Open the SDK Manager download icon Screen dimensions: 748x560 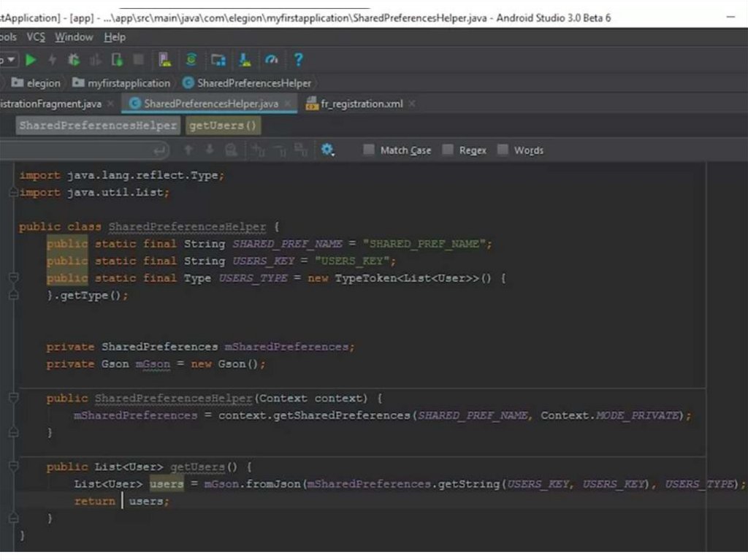pos(245,60)
